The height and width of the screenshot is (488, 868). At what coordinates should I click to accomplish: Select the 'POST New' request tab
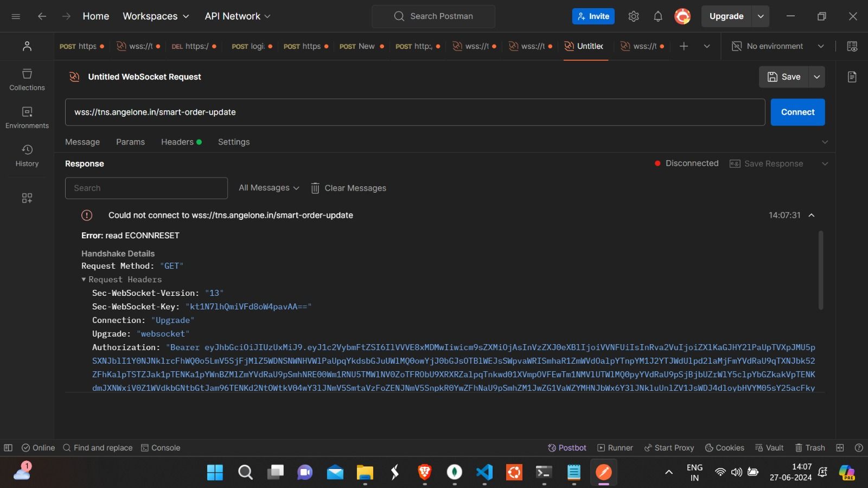tap(361, 46)
